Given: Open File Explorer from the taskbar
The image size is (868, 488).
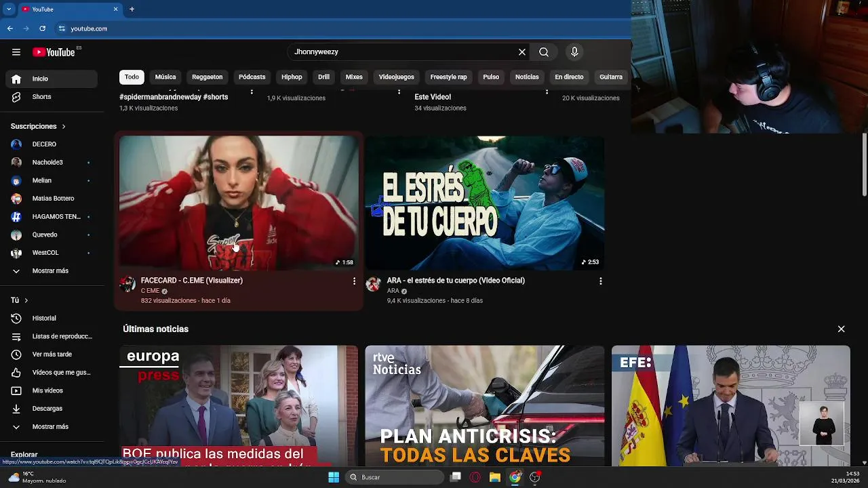Looking at the screenshot, I should (495, 477).
